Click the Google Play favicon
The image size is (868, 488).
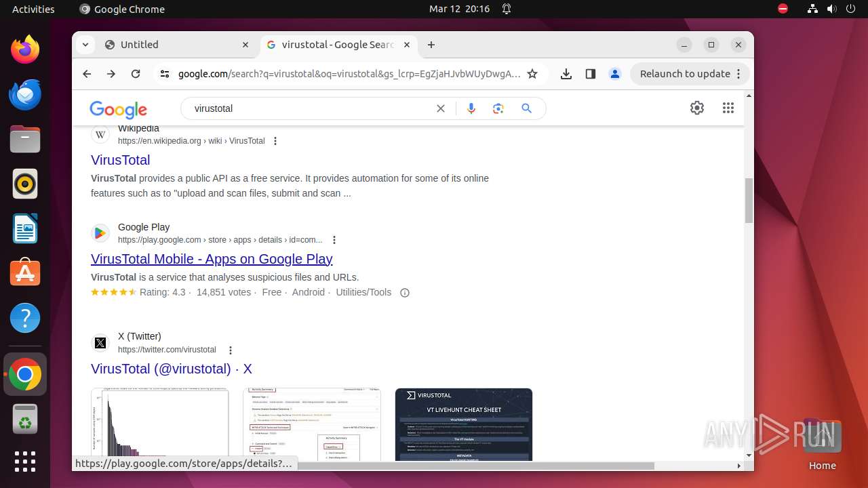pos(100,233)
